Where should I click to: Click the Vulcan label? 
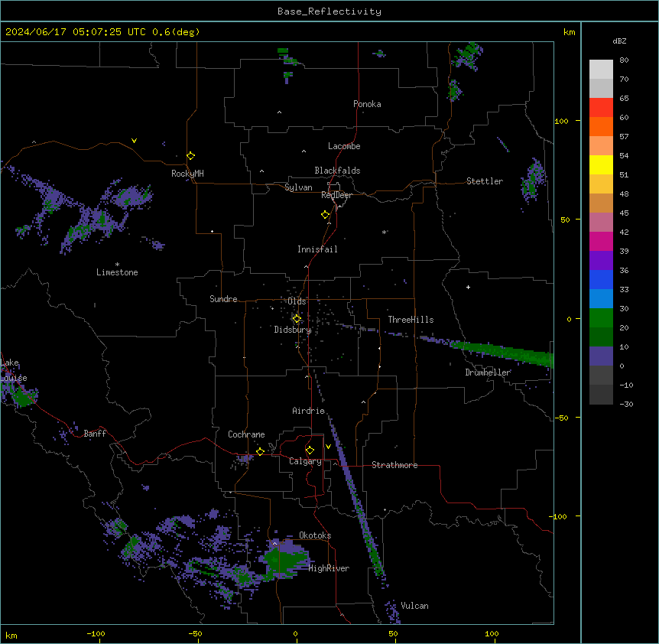(x=414, y=606)
